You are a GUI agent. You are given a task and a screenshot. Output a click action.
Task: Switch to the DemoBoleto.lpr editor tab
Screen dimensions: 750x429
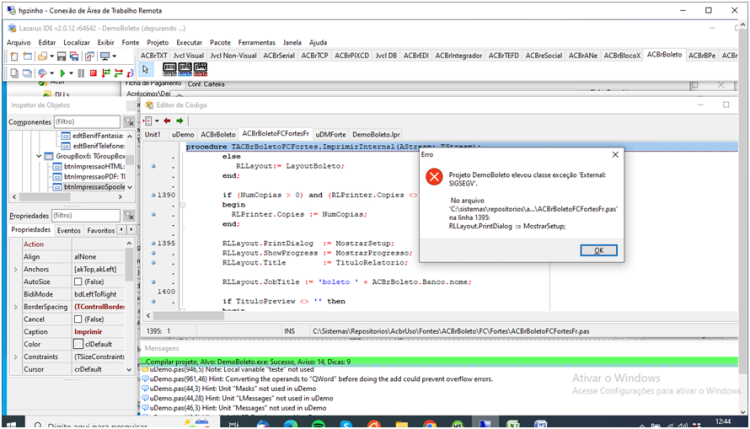pyautogui.click(x=376, y=135)
